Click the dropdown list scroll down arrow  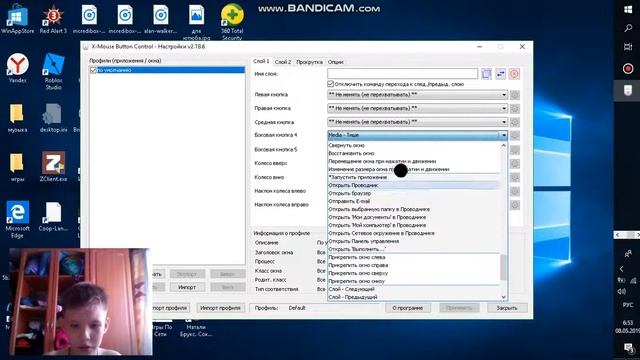[503, 297]
